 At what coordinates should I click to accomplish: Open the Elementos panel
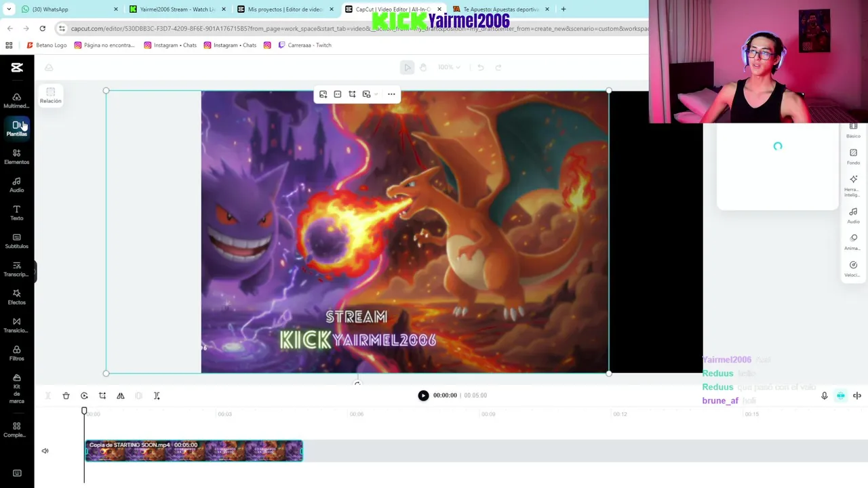(16, 157)
